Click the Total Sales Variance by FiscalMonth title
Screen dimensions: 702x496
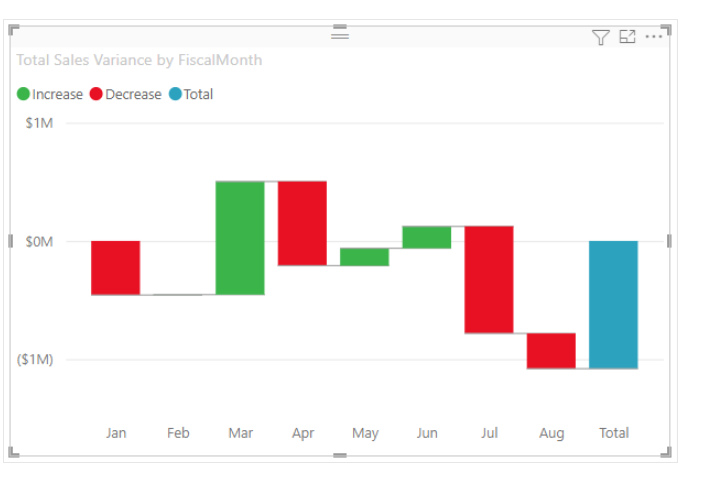pyautogui.click(x=139, y=60)
